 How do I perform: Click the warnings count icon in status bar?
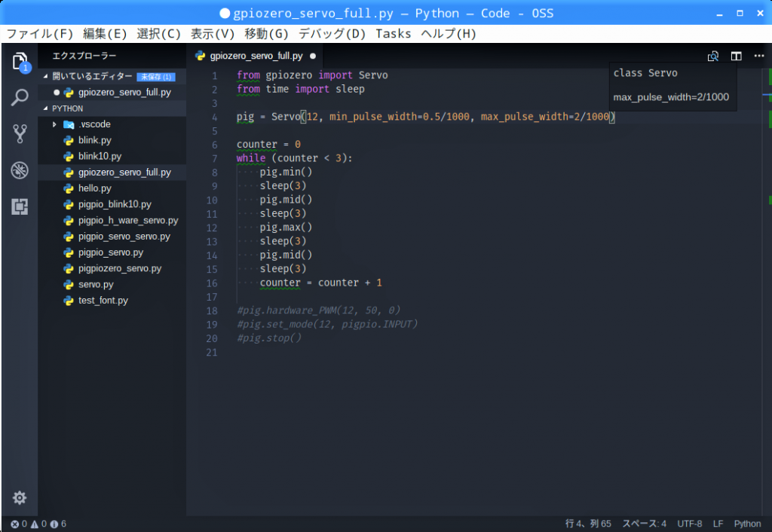pos(35,524)
